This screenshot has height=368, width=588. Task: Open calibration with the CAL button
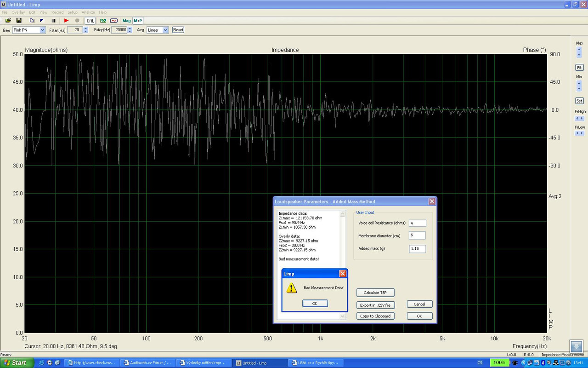(x=90, y=20)
